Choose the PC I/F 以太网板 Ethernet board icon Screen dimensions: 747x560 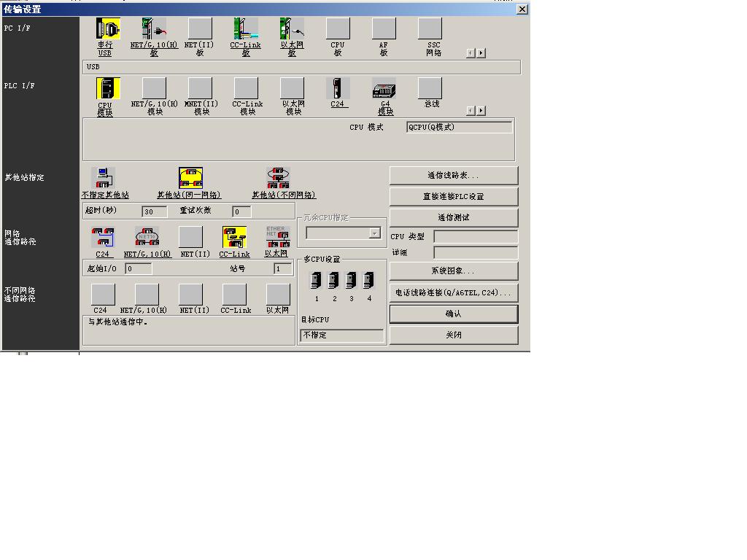(292, 30)
